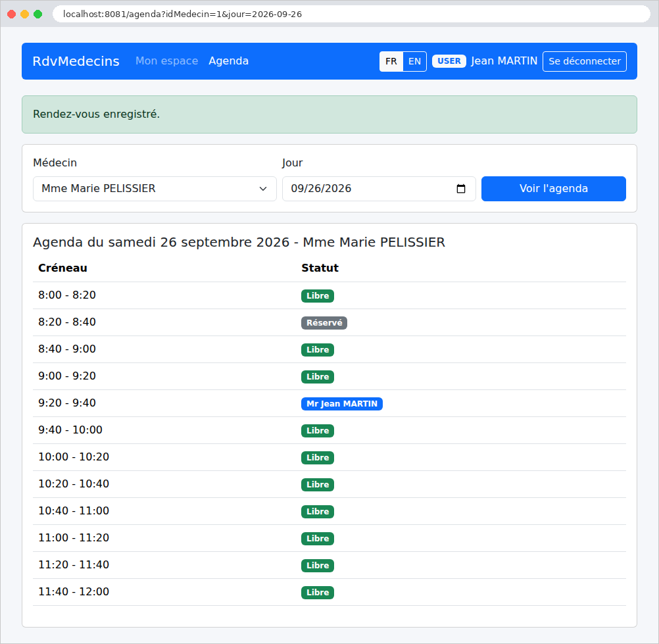Click the Jour date input field
The image size is (659, 644).
point(379,189)
